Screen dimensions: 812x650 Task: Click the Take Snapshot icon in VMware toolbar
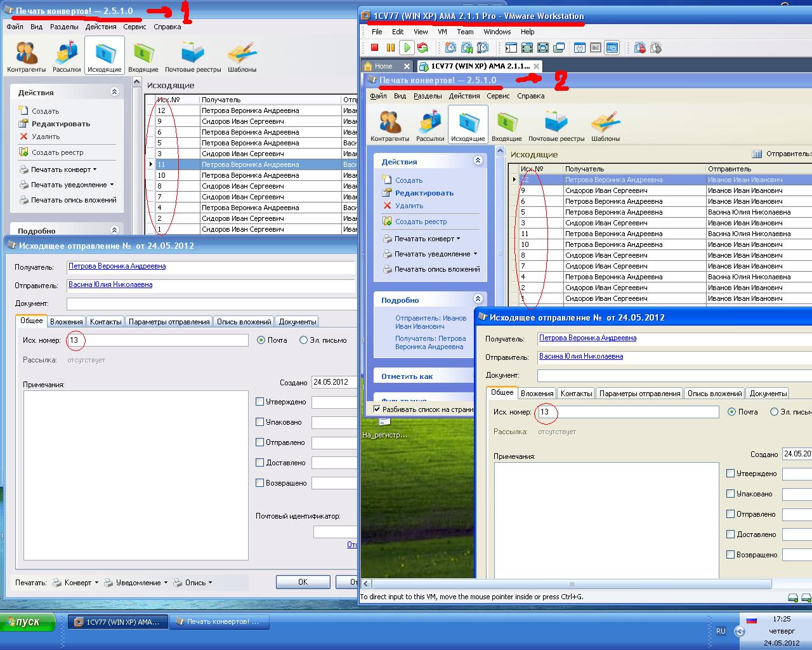pyautogui.click(x=450, y=48)
